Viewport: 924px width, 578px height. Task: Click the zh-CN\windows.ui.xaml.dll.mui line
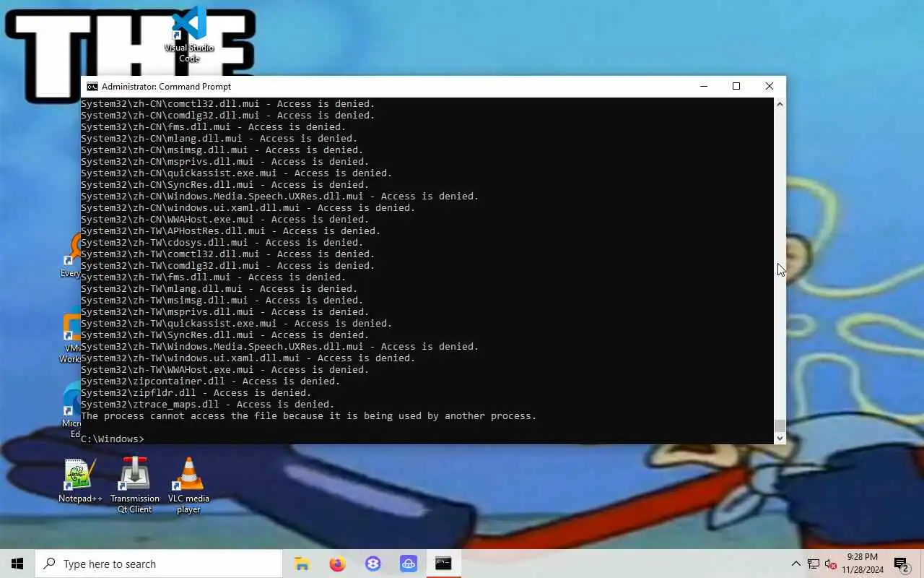click(248, 208)
